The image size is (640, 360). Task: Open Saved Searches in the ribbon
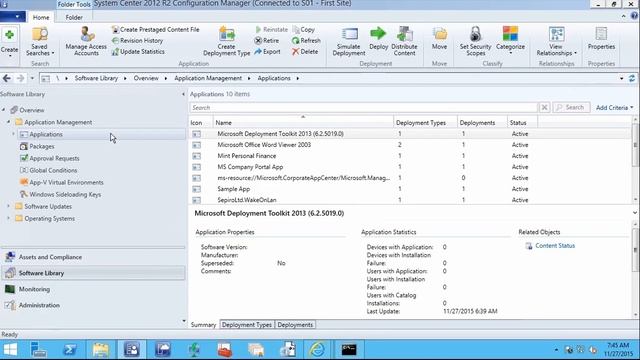(x=40, y=42)
